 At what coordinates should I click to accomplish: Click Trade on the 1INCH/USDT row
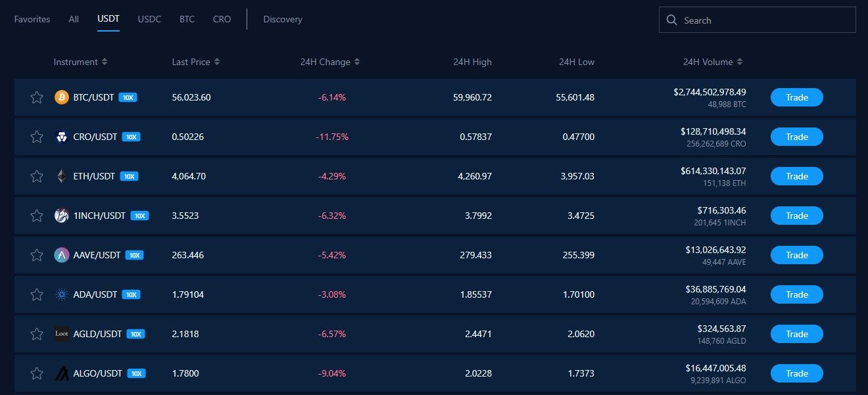click(x=796, y=216)
